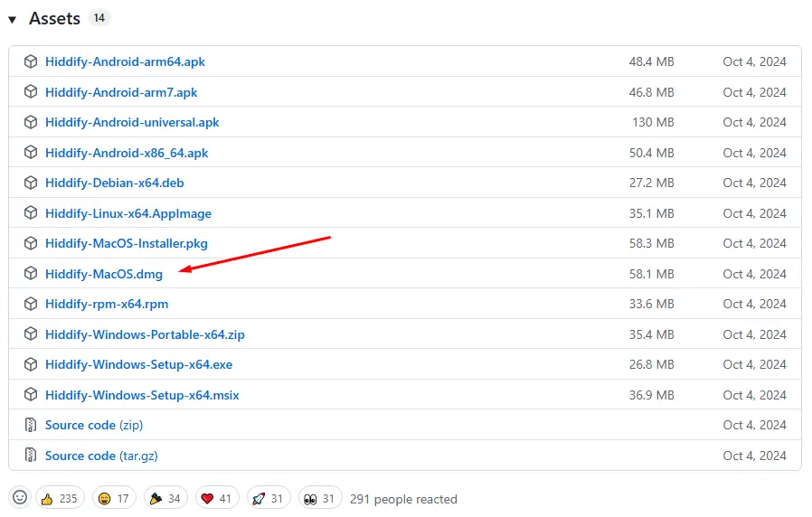Image resolution: width=812 pixels, height=517 pixels.
Task: Download Hiddify-Windows-Setup-x64.exe
Action: [x=138, y=364]
